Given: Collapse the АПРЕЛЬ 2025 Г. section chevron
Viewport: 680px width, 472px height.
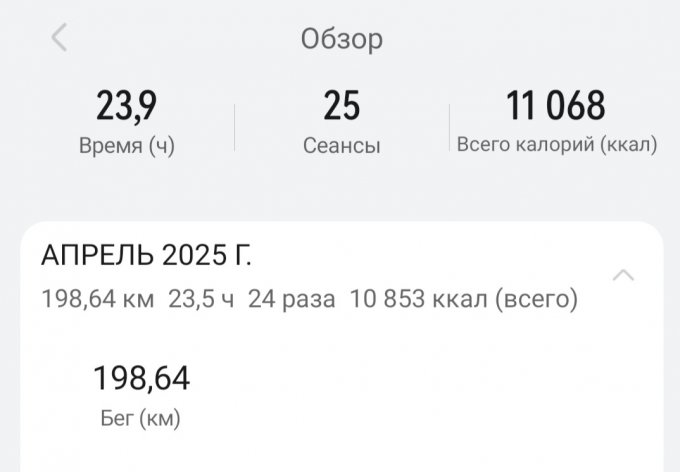Looking at the screenshot, I should 623,275.
